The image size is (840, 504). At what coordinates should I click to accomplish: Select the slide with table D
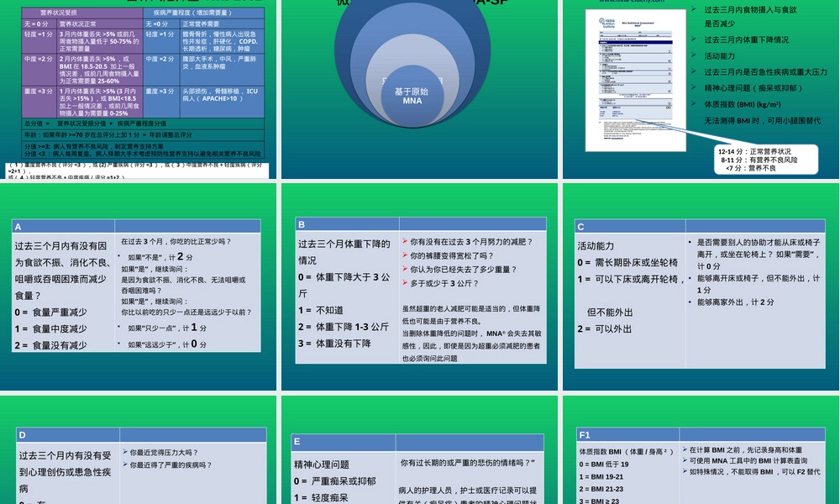pos(139,450)
